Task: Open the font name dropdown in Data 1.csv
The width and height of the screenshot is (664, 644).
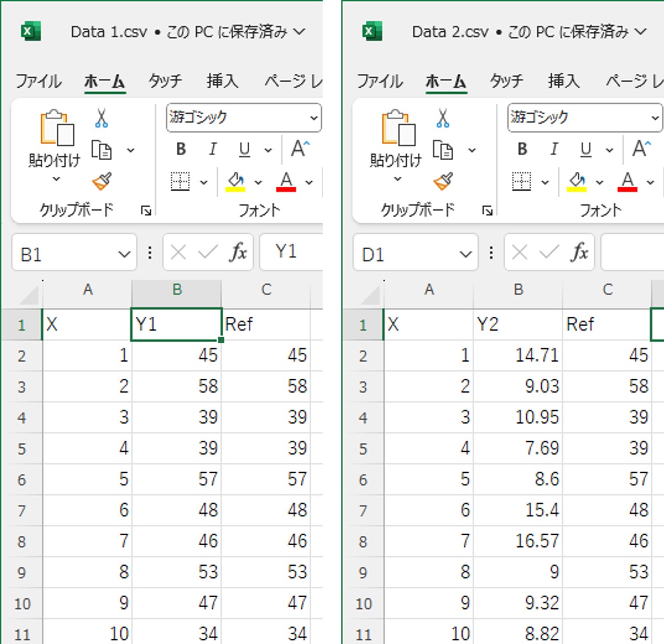Action: point(314,118)
